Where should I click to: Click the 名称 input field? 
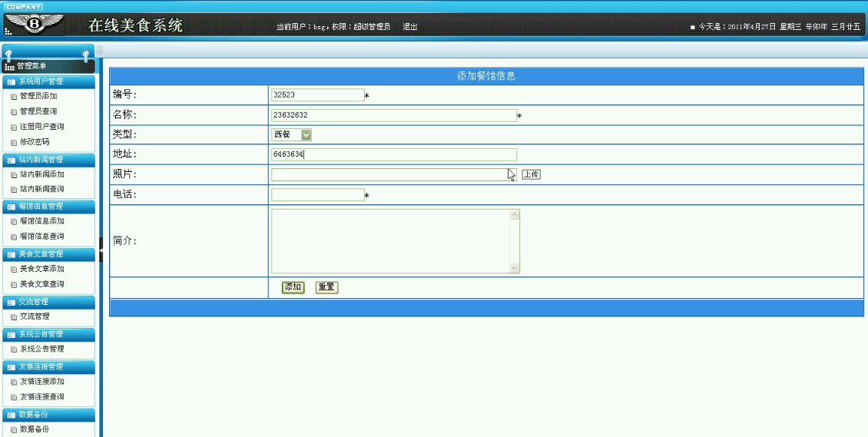tap(393, 115)
